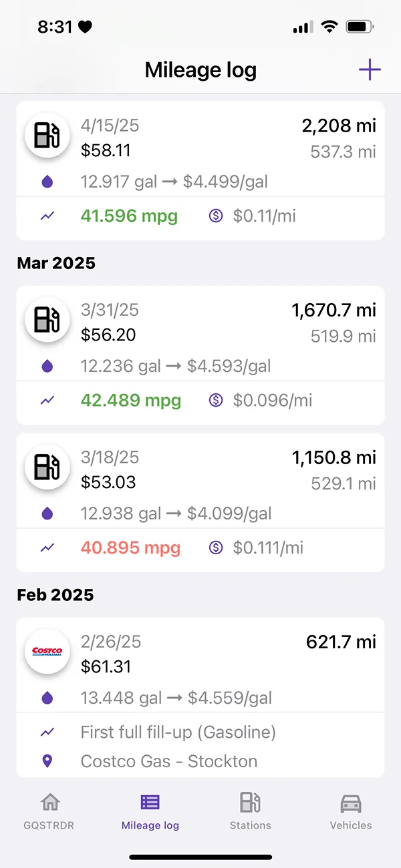Viewport: 401px width, 868px height.
Task: Click the Mar 2025 section header
Action: (x=56, y=263)
